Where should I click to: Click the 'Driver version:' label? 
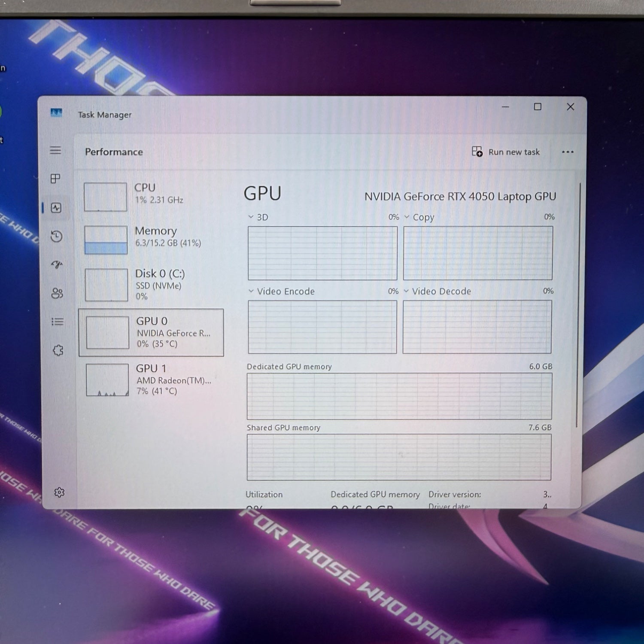455,495
